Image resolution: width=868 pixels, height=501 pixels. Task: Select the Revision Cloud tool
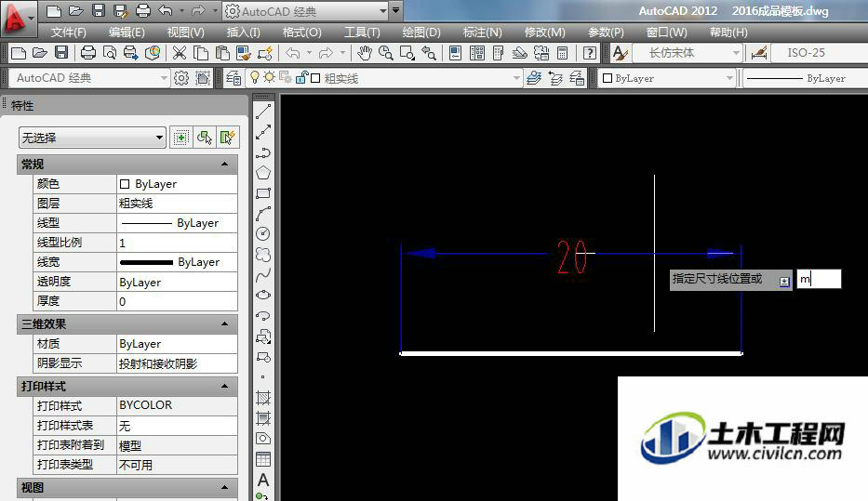coord(263,255)
